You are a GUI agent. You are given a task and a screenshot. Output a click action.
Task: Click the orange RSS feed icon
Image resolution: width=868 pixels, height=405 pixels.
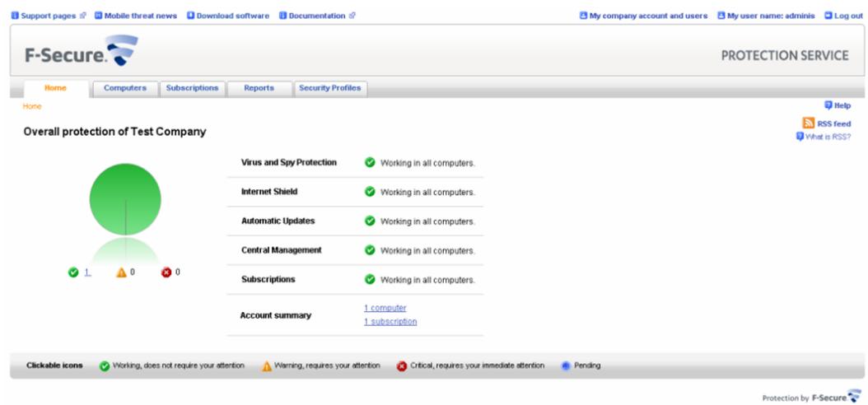click(808, 123)
